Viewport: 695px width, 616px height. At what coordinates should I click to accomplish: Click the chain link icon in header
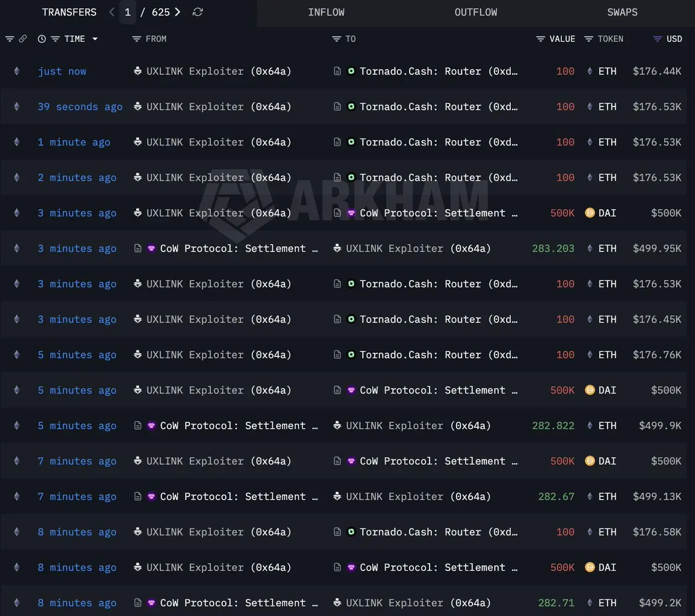tap(23, 39)
